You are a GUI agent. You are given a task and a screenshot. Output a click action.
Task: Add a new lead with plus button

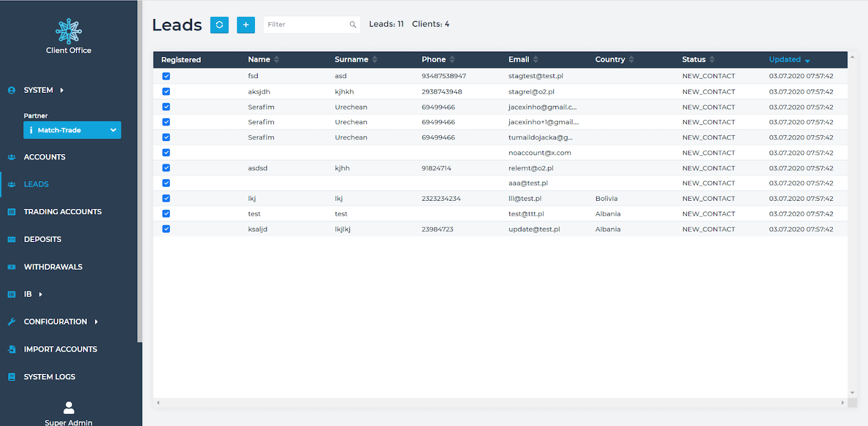(246, 24)
